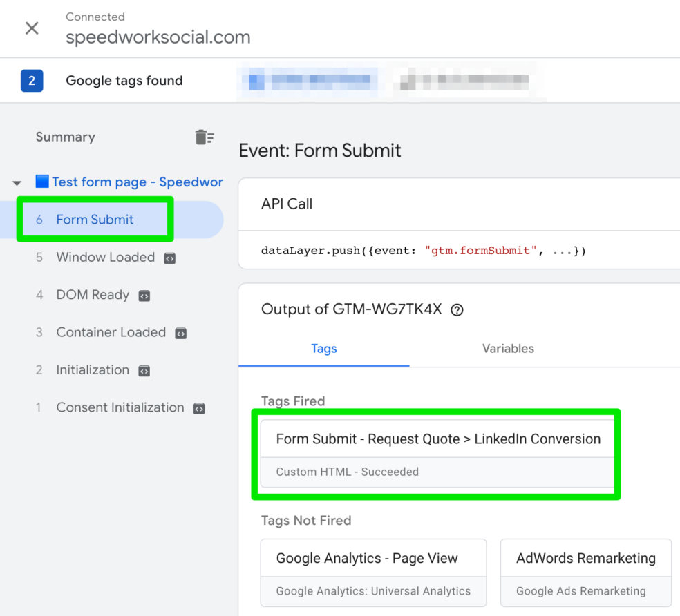Open the Summary view
Viewport: 680px width, 616px height.
coord(65,137)
